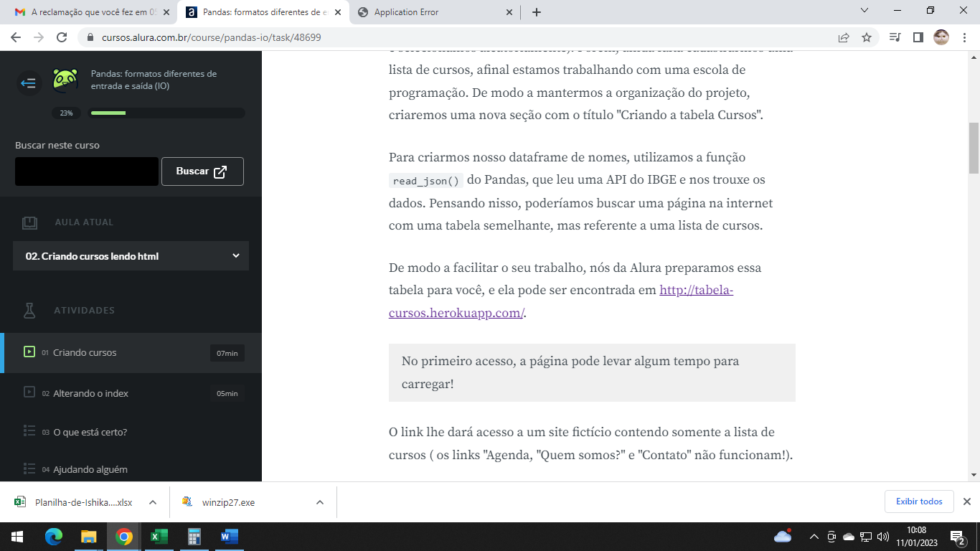The height and width of the screenshot is (551, 980).
Task: Click the browser forward arrow
Action: 39,37
